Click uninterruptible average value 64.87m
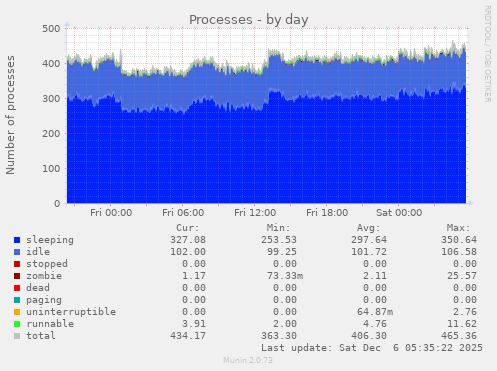Screen dimensions: 497x371 click(375, 312)
